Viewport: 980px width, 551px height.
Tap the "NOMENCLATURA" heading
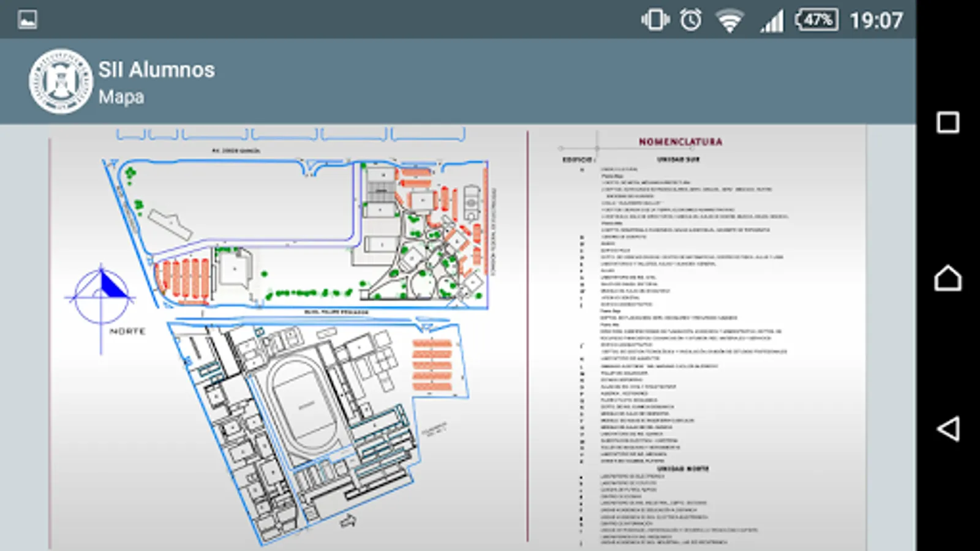click(680, 141)
